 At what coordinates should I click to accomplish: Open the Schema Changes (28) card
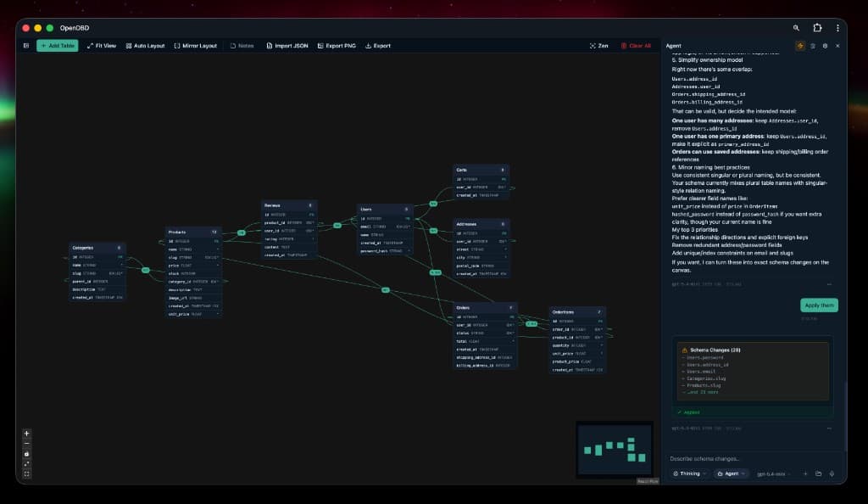(x=753, y=371)
